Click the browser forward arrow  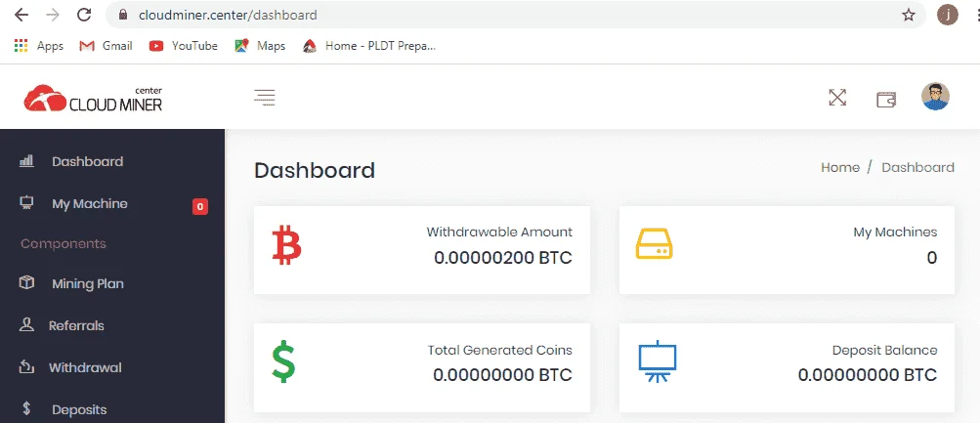pos(53,15)
